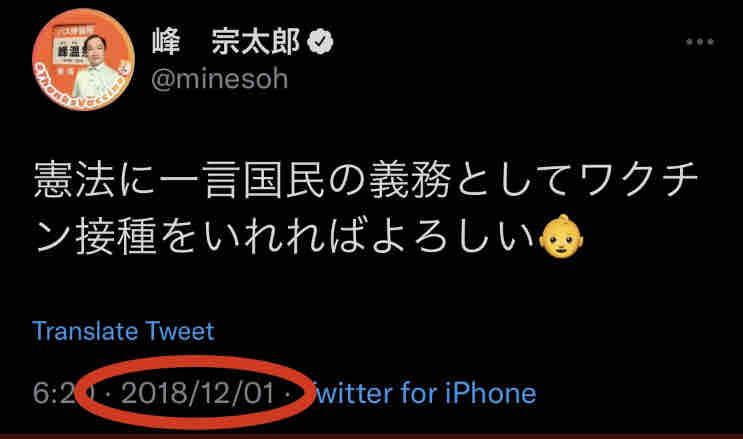Click the man's face in profile picture
This screenshot has height=439, width=743.
click(96, 47)
